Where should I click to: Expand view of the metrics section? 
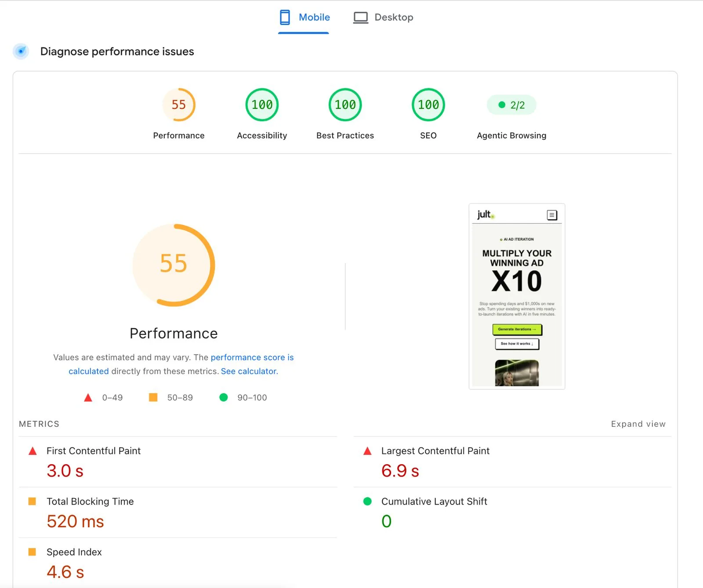(x=638, y=424)
